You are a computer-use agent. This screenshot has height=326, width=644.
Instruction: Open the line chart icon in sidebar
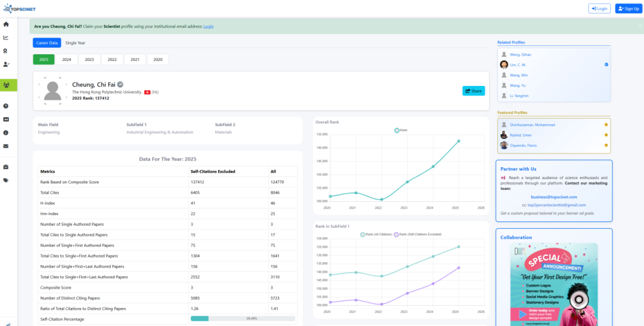[x=6, y=38]
